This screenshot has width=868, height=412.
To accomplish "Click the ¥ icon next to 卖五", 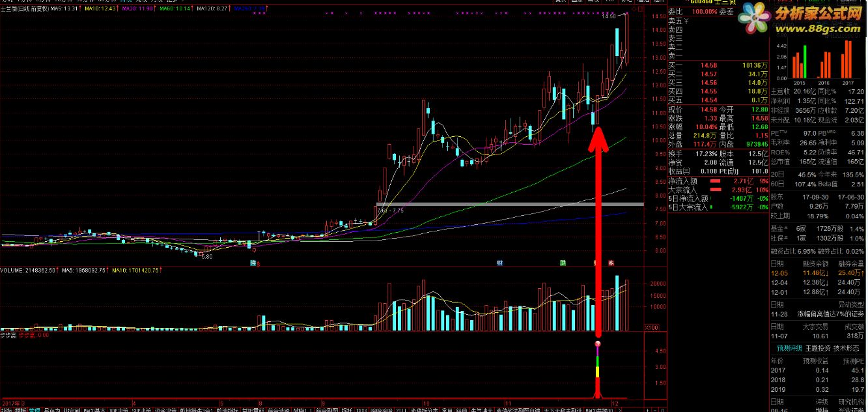I will click(686, 21).
